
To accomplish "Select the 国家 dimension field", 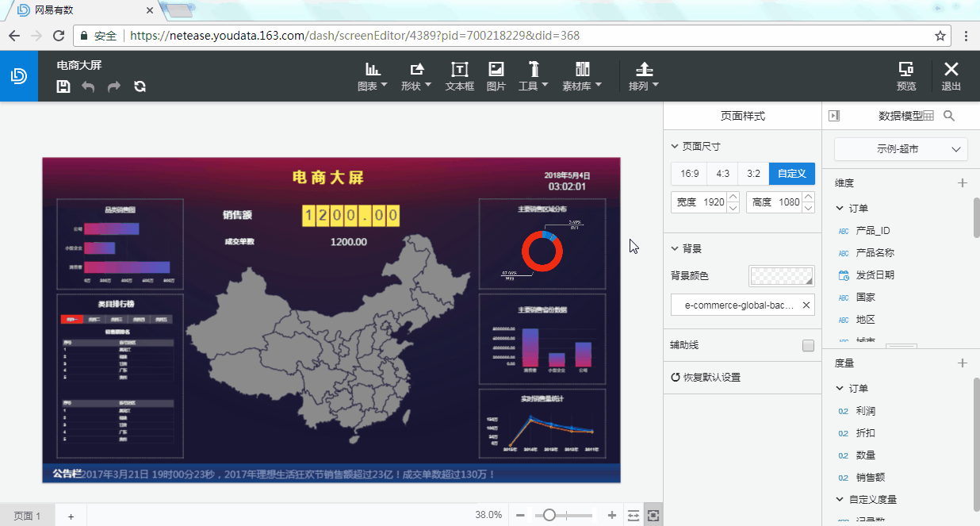I will 866,298.
